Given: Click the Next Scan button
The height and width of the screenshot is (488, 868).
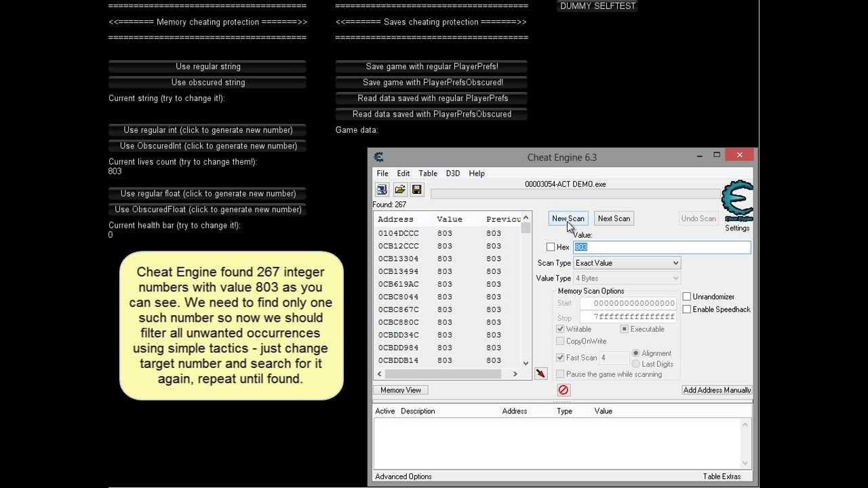Looking at the screenshot, I should tap(614, 218).
